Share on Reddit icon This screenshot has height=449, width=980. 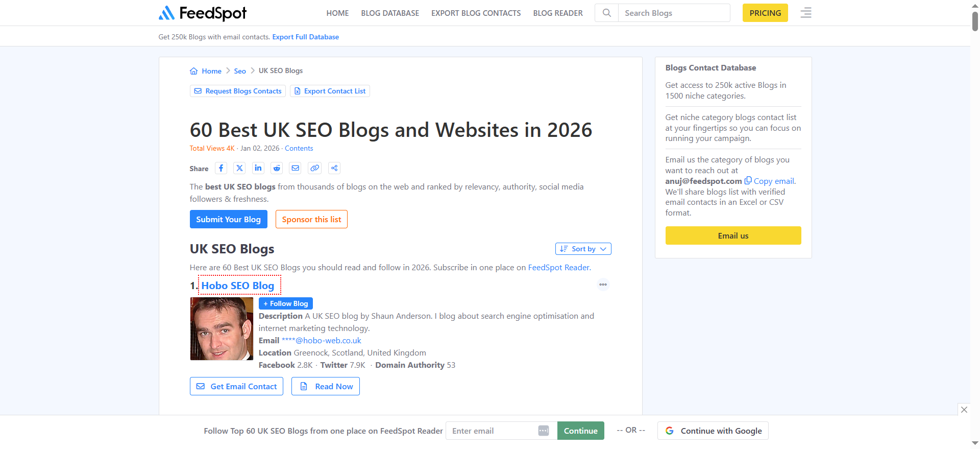277,168
